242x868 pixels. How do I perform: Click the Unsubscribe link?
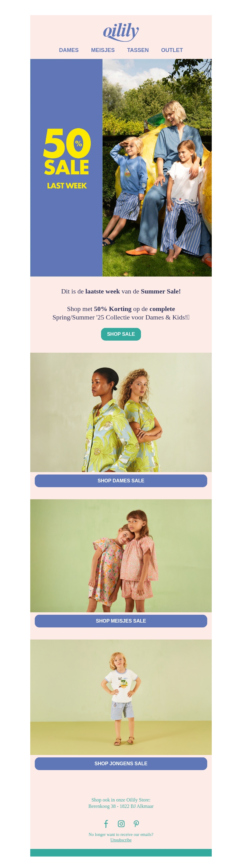(x=121, y=840)
